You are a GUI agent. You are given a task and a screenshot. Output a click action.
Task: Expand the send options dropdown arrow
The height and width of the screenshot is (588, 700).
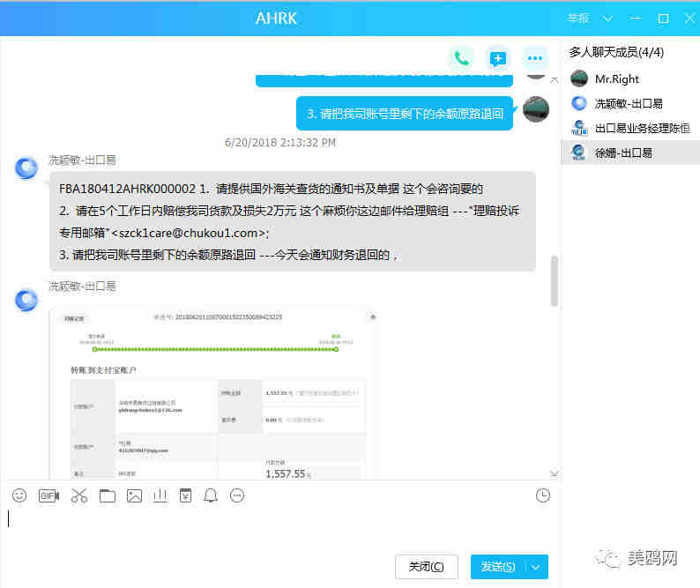(536, 567)
